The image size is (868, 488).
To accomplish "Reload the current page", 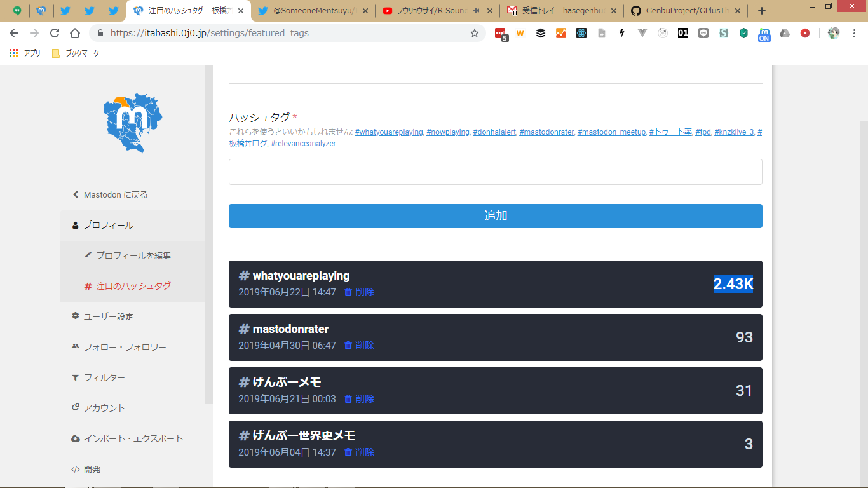I will click(55, 33).
